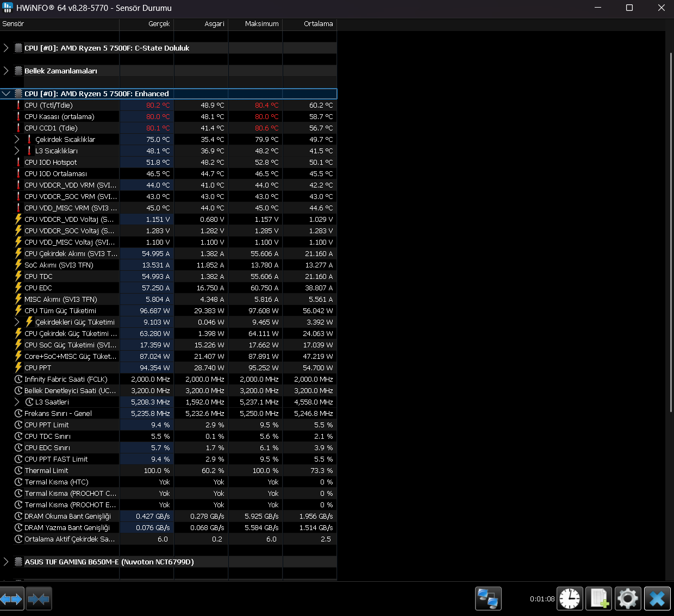The width and height of the screenshot is (674, 616).
Task: Click the 5,250.0 MHz maximum frequency value
Action: 259,414
